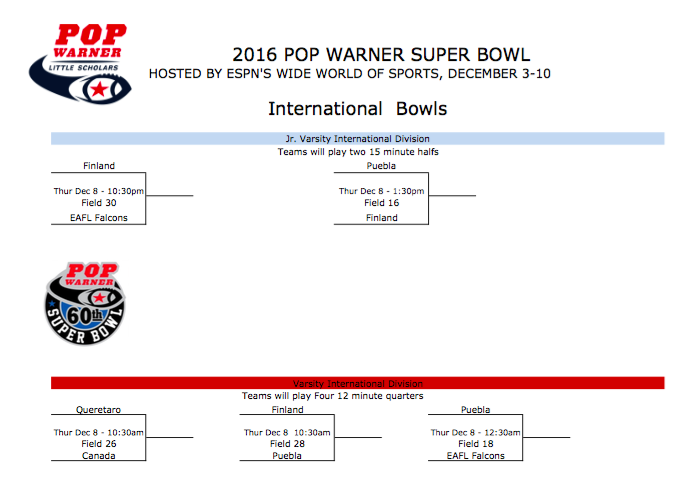
Task: Click the Jr. Varsity International Division blue header
Action: 357,139
